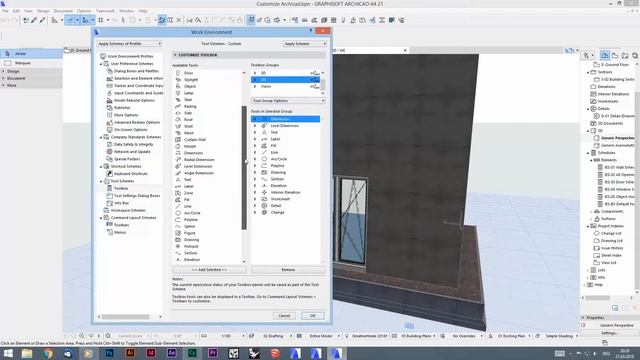Expand the Design panel in the Toolbox

point(4,71)
